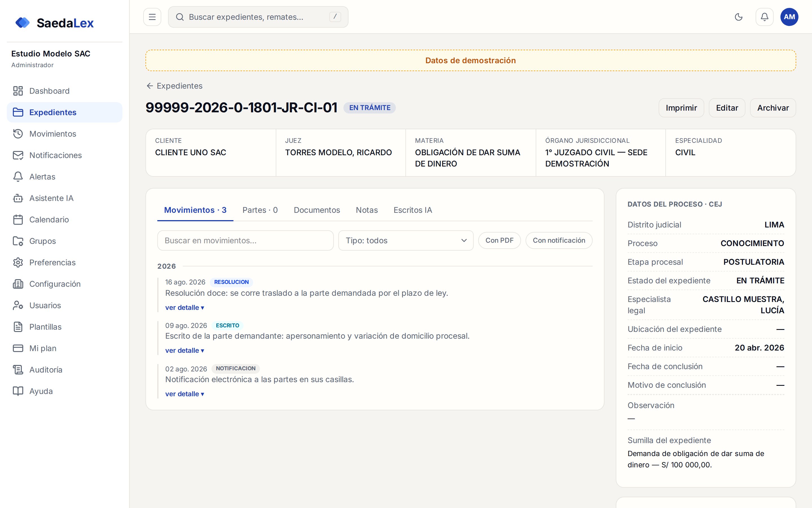The width and height of the screenshot is (812, 508).
Task: Click the Imprimir button
Action: 681,108
